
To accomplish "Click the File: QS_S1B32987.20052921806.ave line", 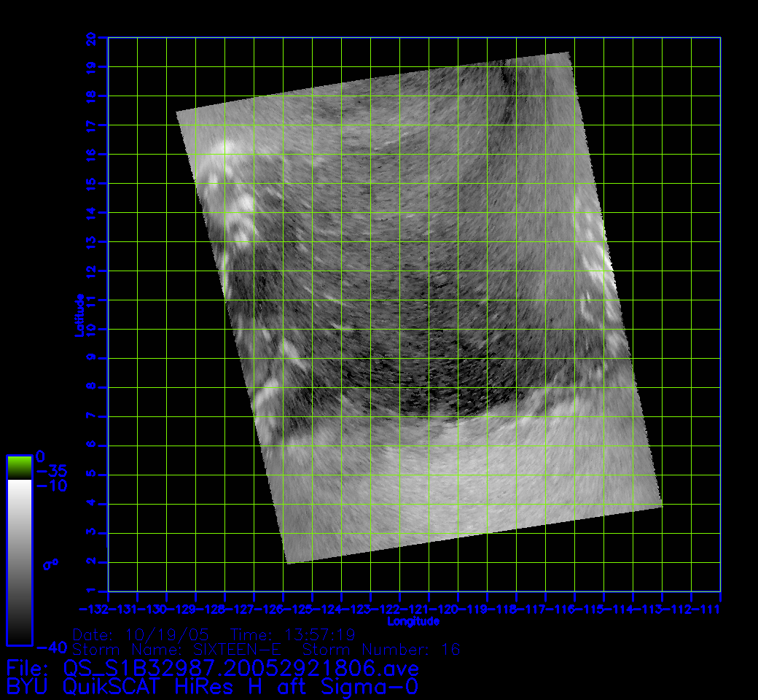I will [213, 668].
